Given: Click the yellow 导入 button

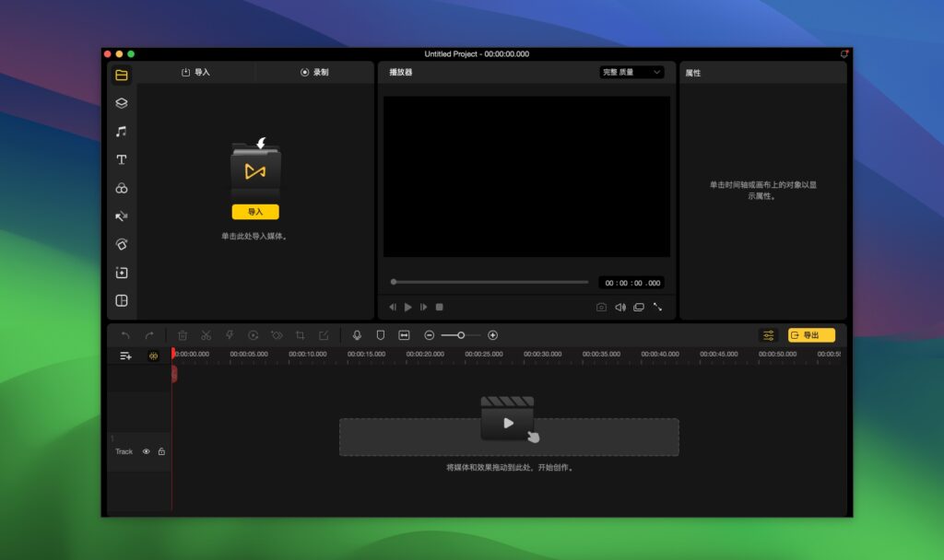Looking at the screenshot, I should pos(256,212).
